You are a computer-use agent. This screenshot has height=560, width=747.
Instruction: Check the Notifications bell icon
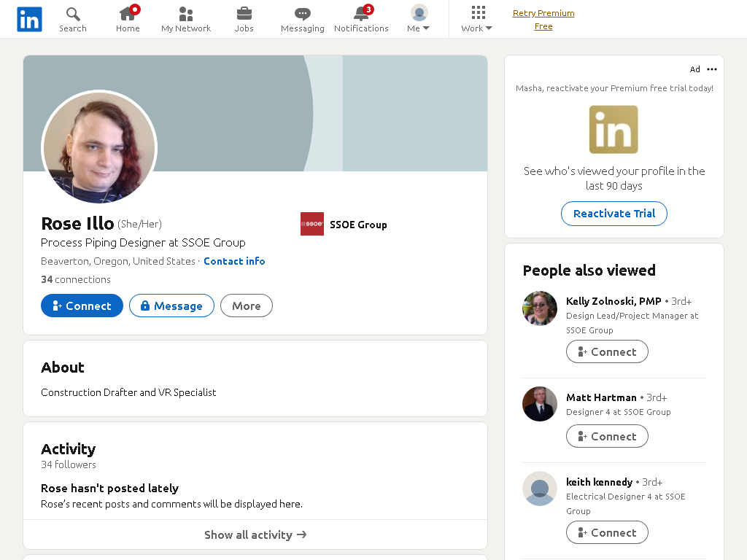tap(362, 13)
